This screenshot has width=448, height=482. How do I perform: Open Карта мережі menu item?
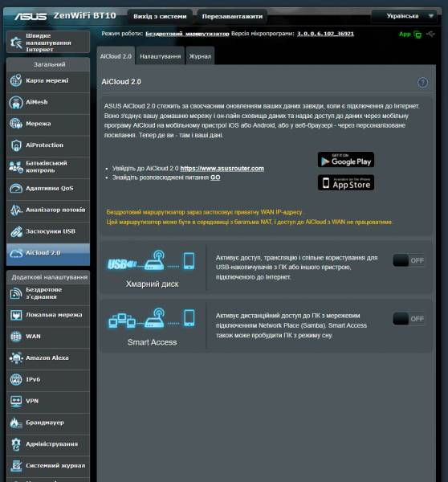48,80
